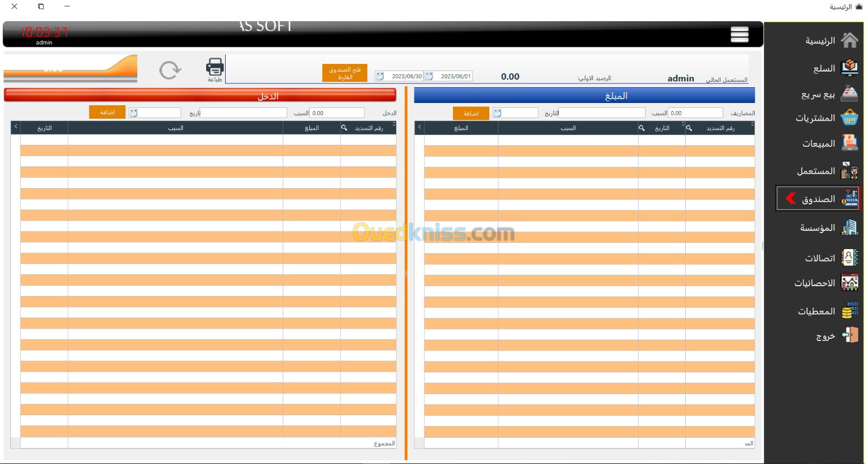Click the blue المبلغ header bar

pyautogui.click(x=584, y=95)
